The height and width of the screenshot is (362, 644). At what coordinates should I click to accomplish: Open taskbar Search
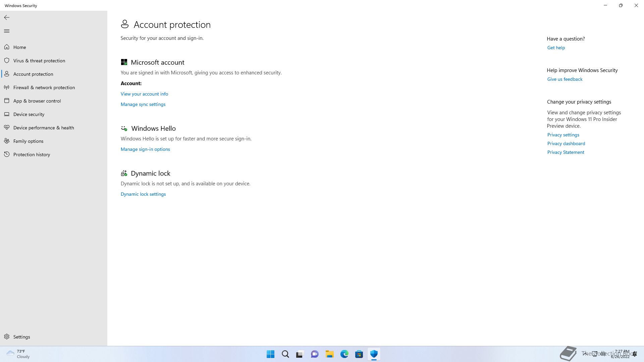click(x=285, y=354)
